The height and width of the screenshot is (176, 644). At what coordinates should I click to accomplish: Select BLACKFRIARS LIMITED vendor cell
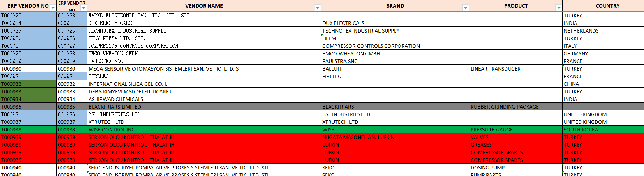(204, 107)
